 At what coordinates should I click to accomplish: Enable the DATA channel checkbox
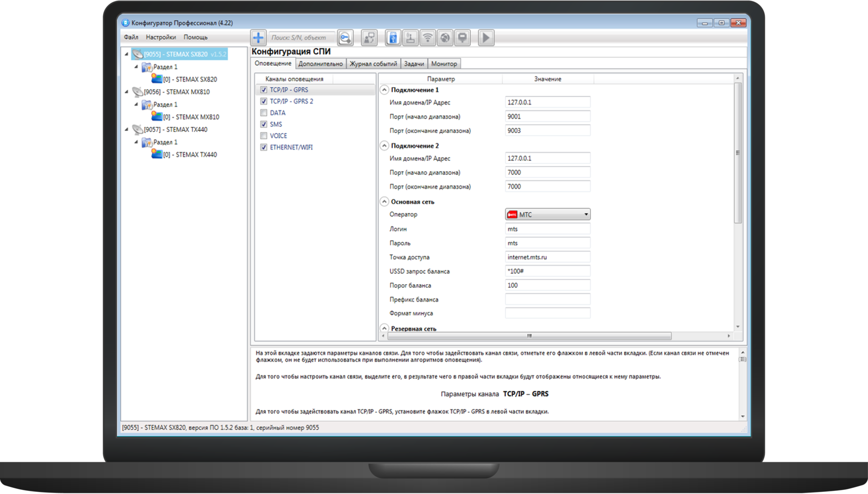click(263, 113)
